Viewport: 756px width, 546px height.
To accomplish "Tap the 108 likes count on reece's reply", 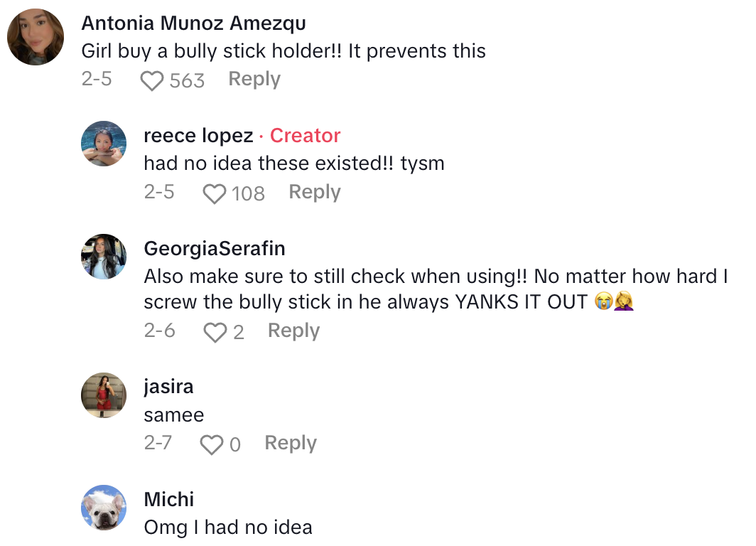I will [249, 193].
